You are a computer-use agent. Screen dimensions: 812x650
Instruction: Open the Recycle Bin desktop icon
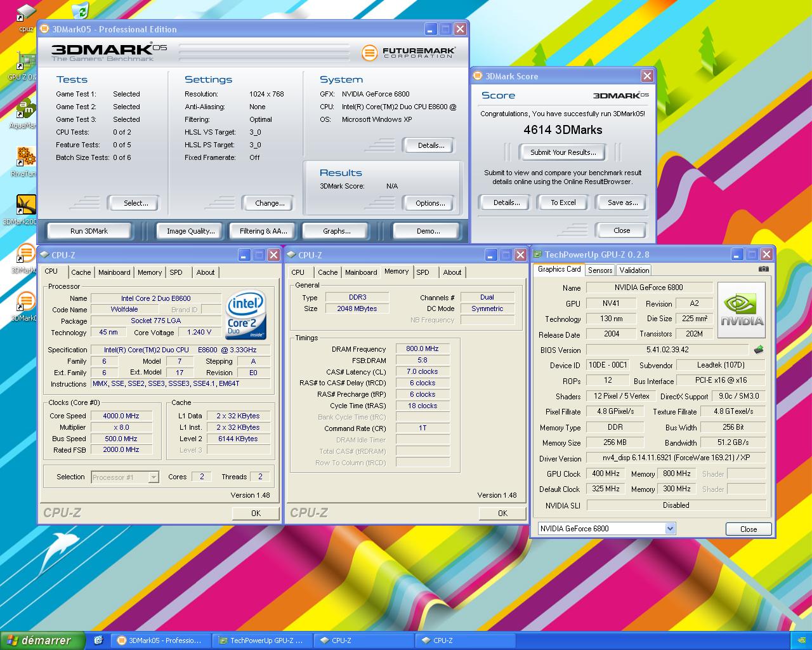(x=81, y=10)
